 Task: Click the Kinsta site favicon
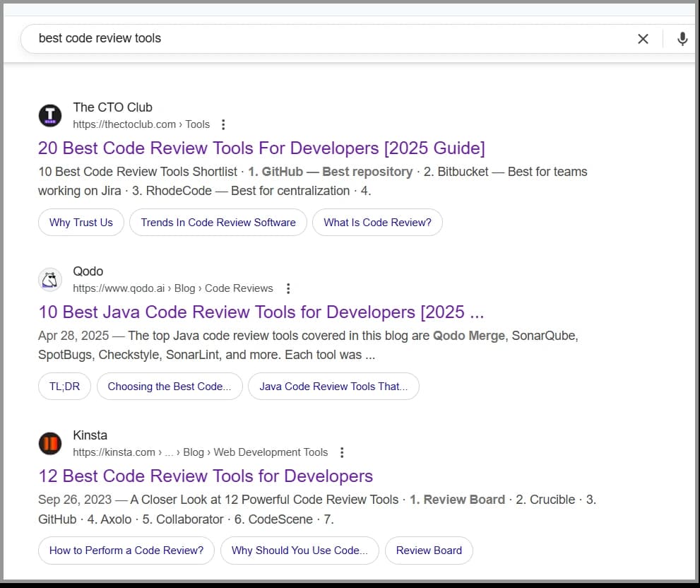[x=50, y=443]
